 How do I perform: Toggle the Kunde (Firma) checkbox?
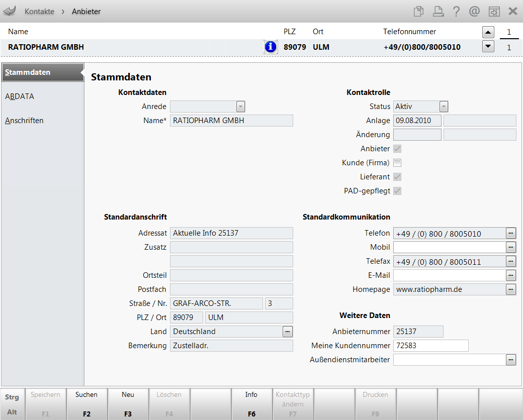[397, 163]
